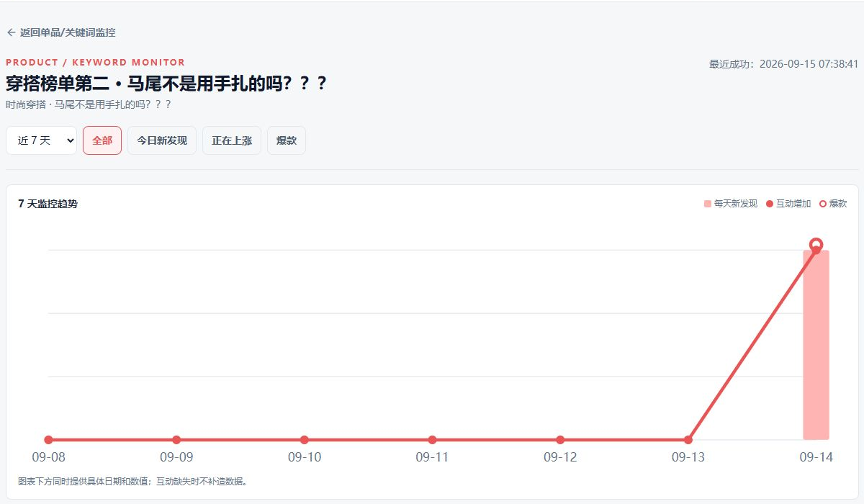Click the 09-11 data point on the line

tap(432, 440)
